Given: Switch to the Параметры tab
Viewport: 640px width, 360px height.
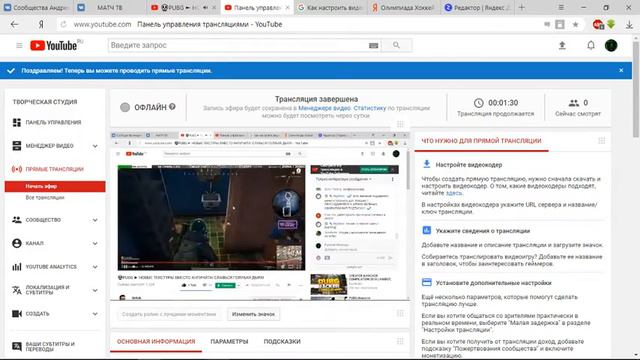Looking at the screenshot, I should 229,342.
